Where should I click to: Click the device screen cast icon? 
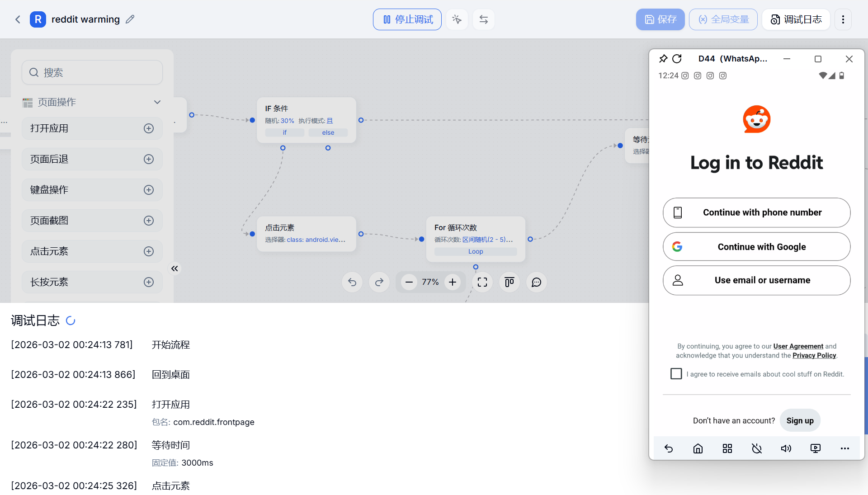point(816,448)
